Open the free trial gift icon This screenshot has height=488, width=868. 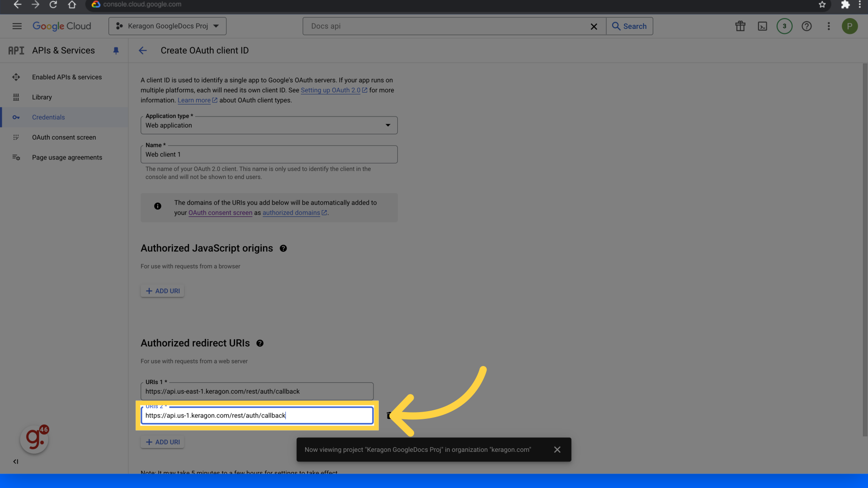pos(740,26)
